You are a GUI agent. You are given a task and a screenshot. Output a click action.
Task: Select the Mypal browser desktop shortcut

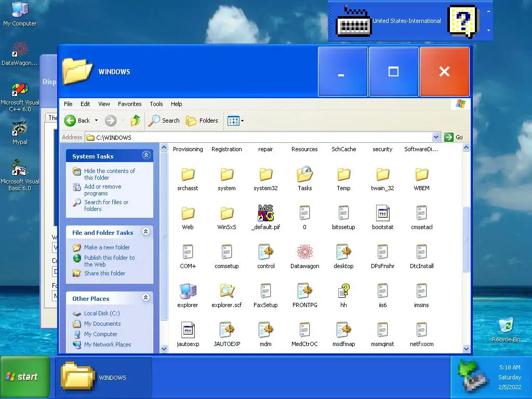tap(20, 132)
